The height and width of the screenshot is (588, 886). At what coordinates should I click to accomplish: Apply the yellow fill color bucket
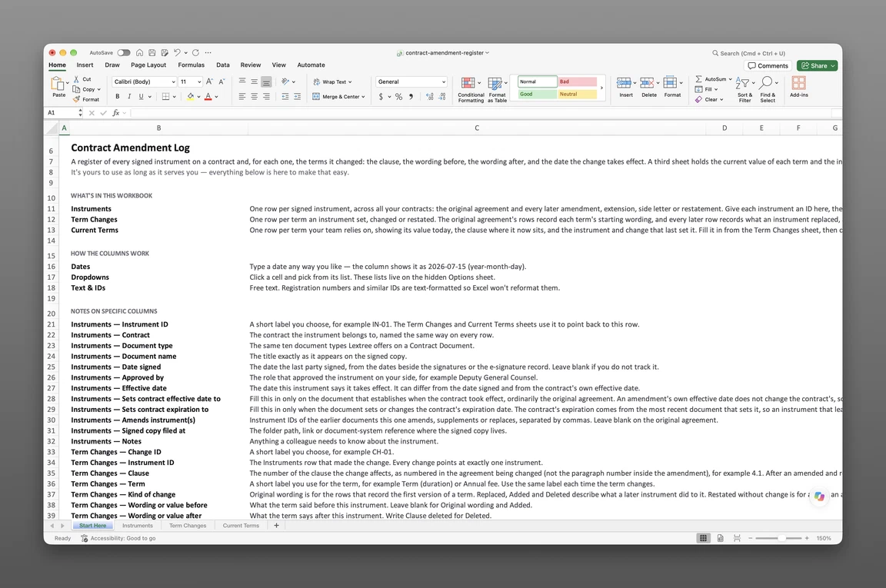191,97
